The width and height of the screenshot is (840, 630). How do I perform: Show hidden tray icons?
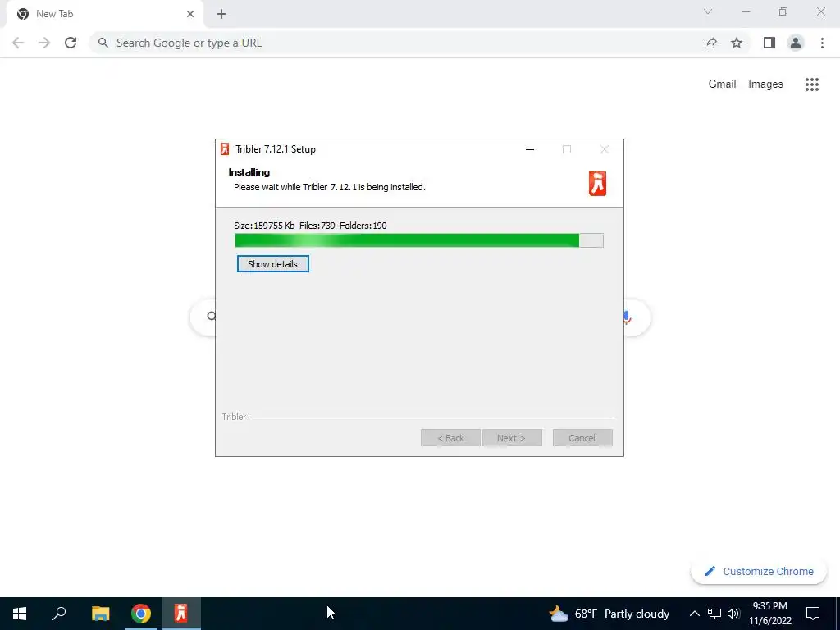click(x=694, y=614)
